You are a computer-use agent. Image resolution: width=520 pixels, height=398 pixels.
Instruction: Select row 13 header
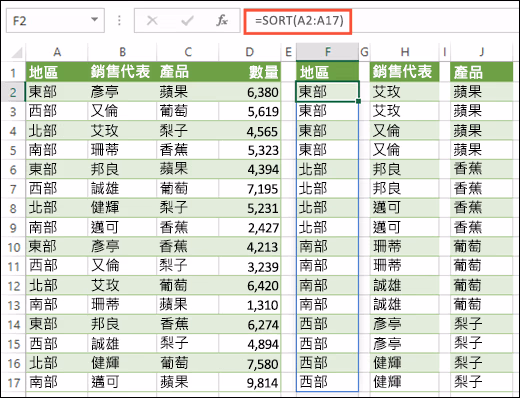(x=13, y=305)
